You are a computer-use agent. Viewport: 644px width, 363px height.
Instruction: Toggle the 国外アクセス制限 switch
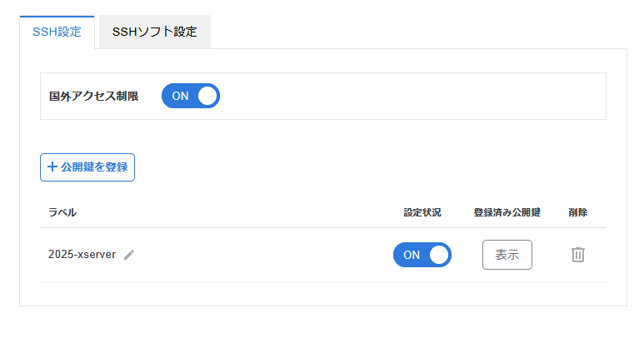click(x=191, y=96)
